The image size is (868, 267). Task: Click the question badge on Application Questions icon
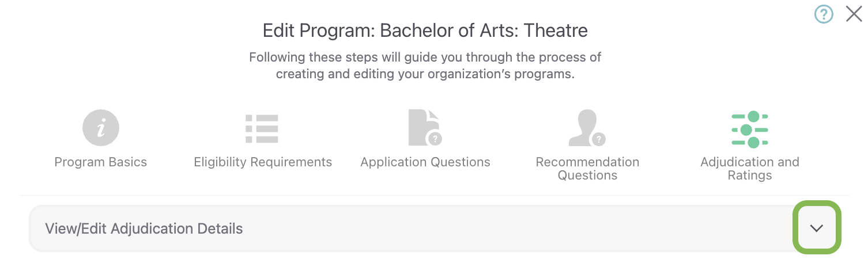click(x=436, y=138)
